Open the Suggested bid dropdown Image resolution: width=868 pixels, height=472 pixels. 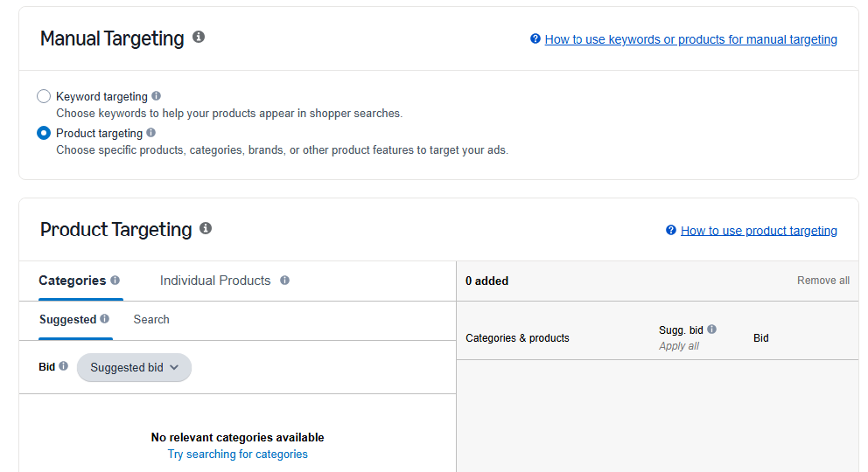pos(134,367)
